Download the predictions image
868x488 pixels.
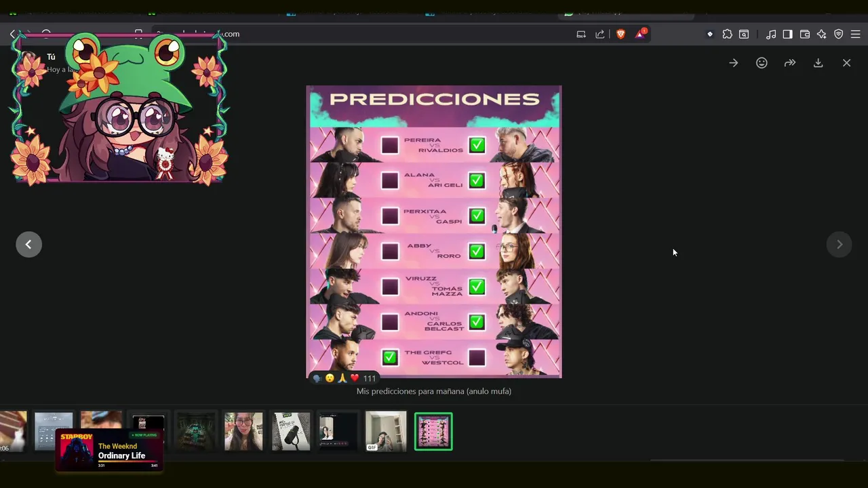point(818,63)
